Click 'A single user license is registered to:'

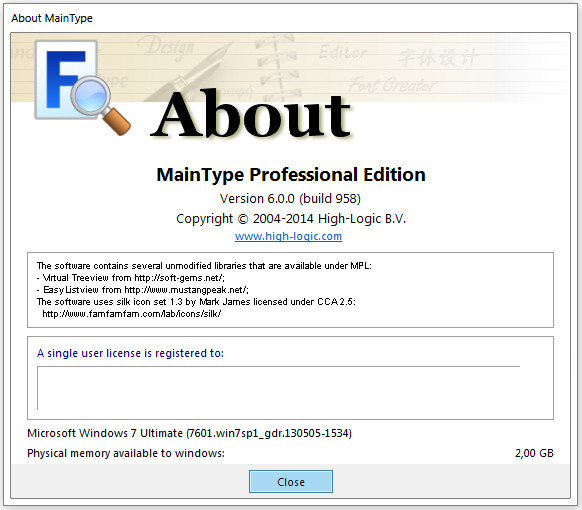(130, 353)
